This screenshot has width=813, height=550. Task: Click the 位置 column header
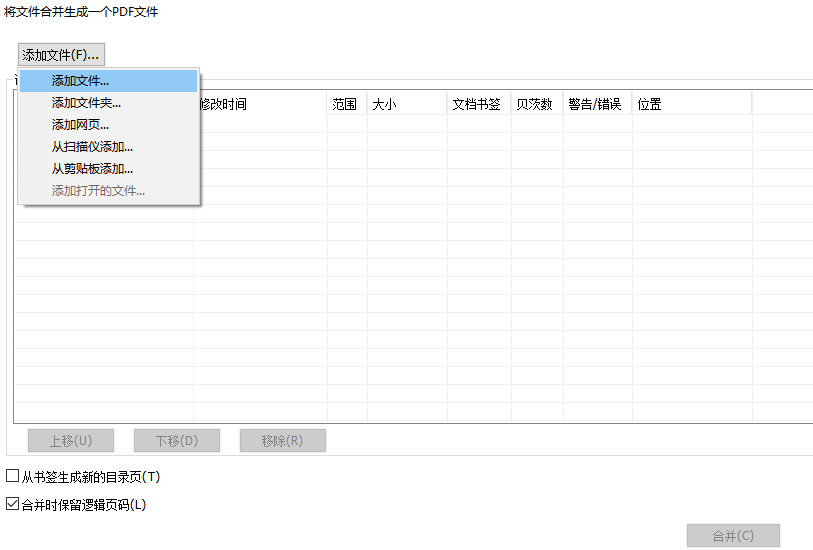click(x=692, y=104)
